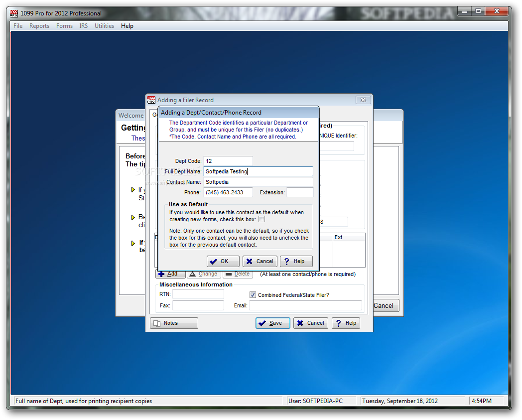
Task: Save the Filer Record
Action: pos(273,323)
